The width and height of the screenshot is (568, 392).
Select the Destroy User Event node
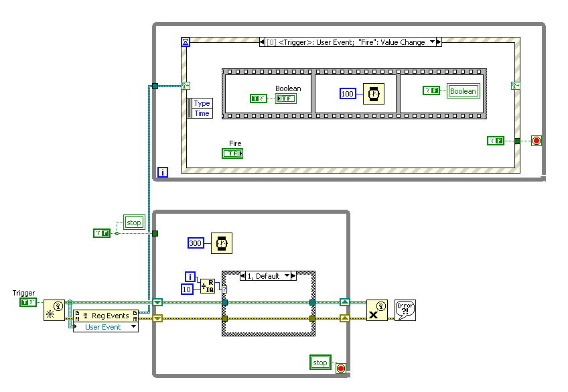pyautogui.click(x=377, y=310)
